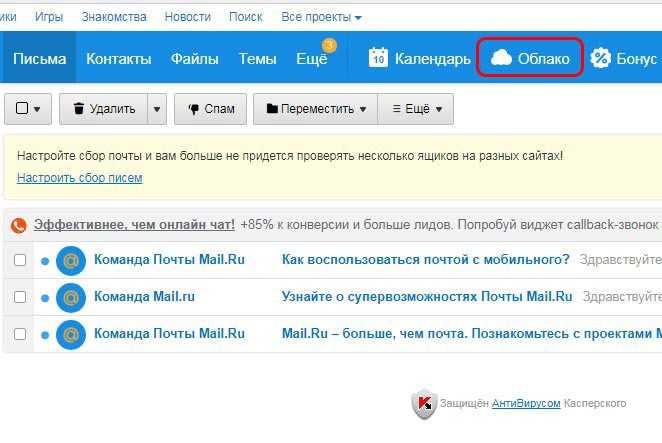Click the white cloud icon

coord(501,58)
